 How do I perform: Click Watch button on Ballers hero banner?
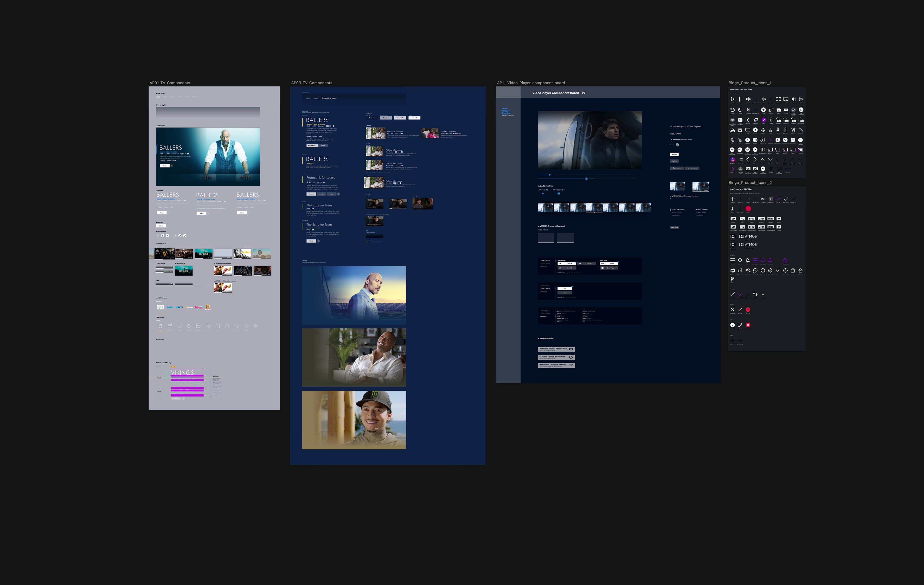tap(165, 166)
